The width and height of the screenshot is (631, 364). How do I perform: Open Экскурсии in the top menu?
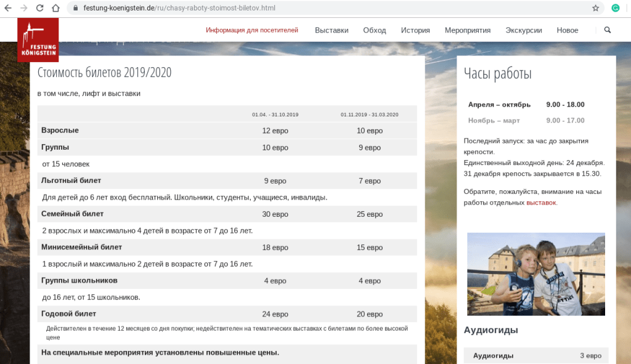pos(523,30)
